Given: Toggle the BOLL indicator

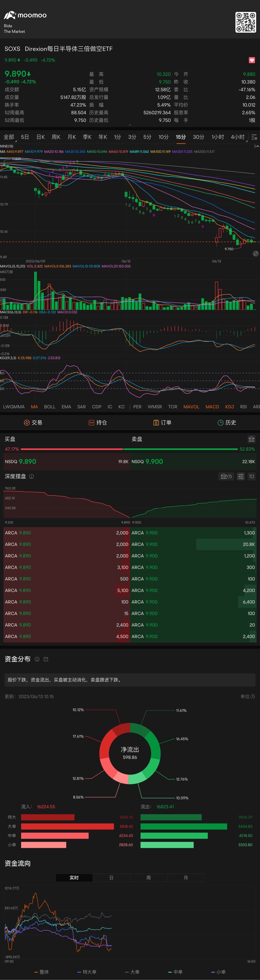Looking at the screenshot, I should (x=50, y=407).
